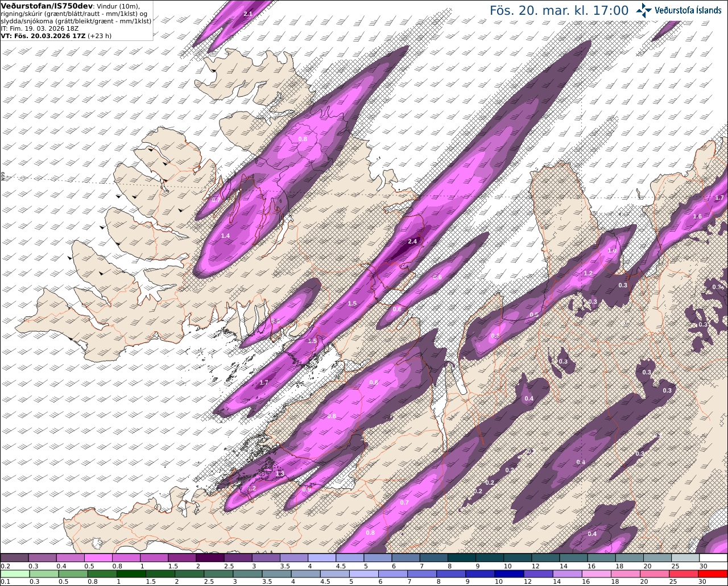Pick the bright pink swatch above 0.5 label

pyautogui.click(x=98, y=558)
